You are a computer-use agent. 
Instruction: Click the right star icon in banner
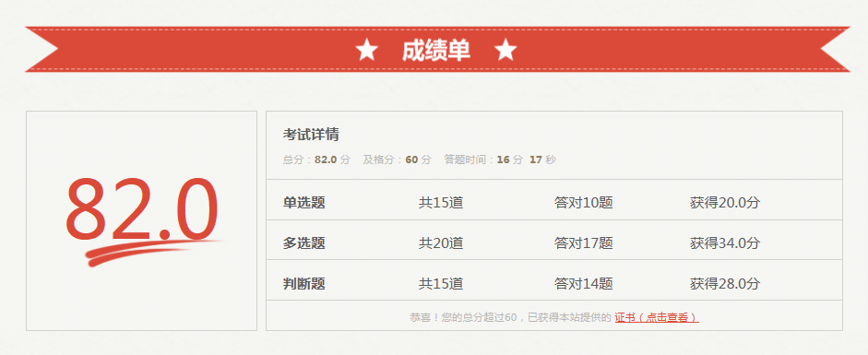[x=505, y=51]
